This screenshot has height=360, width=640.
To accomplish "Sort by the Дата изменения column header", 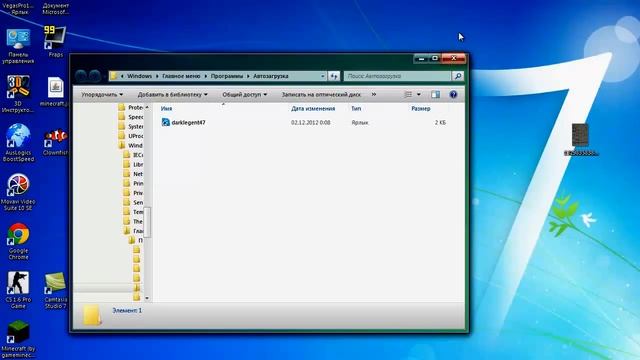I will coord(313,109).
